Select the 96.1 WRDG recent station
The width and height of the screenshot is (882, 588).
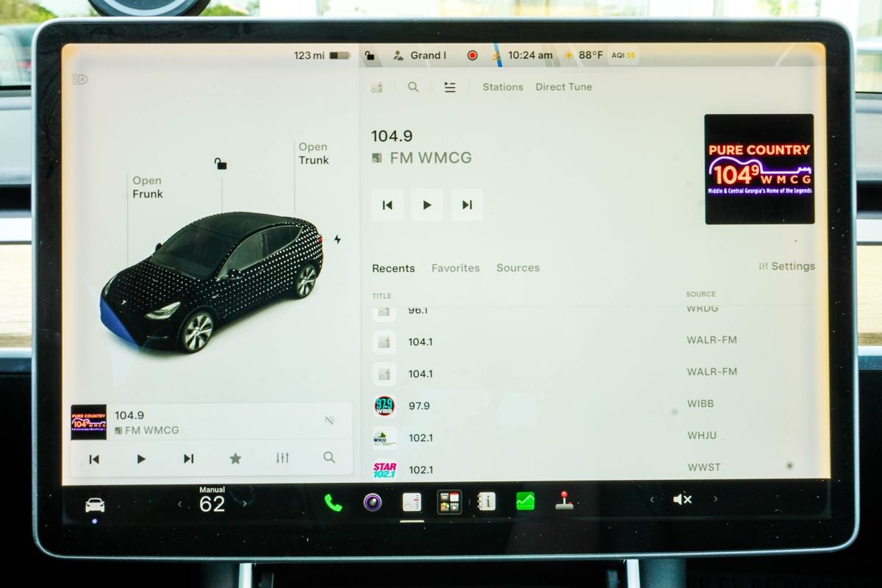[x=592, y=311]
